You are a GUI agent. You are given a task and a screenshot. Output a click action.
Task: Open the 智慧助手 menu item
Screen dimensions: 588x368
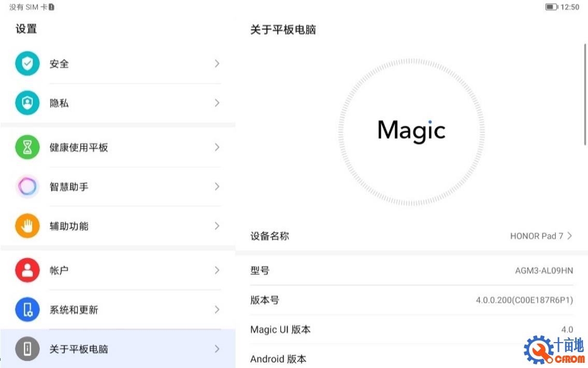pyautogui.click(x=118, y=187)
